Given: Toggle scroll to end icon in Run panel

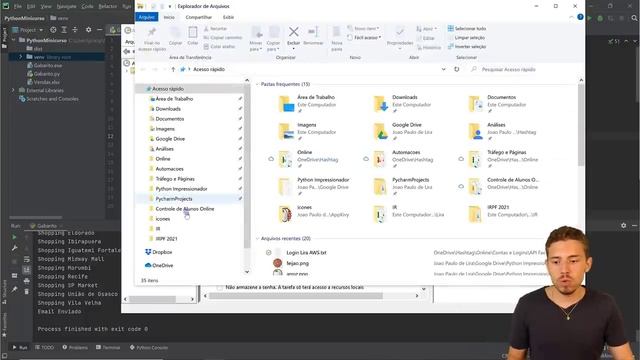Looking at the screenshot, I should pyautogui.click(x=27, y=270).
